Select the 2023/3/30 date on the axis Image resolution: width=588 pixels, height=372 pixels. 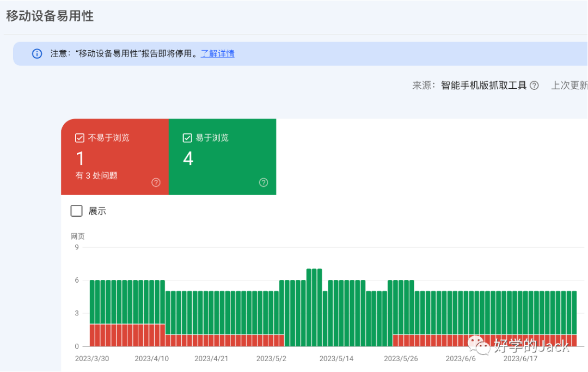(x=91, y=359)
